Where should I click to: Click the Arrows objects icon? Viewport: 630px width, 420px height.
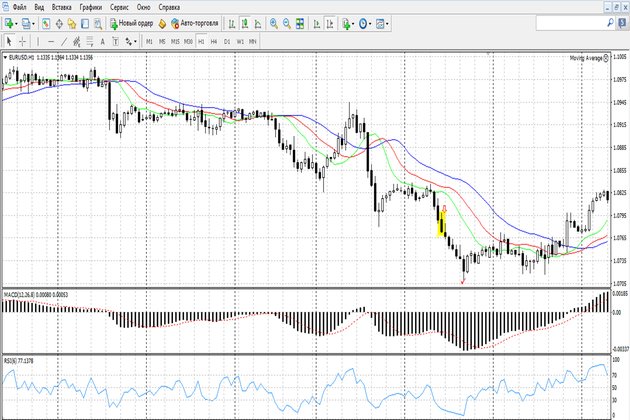pos(129,41)
